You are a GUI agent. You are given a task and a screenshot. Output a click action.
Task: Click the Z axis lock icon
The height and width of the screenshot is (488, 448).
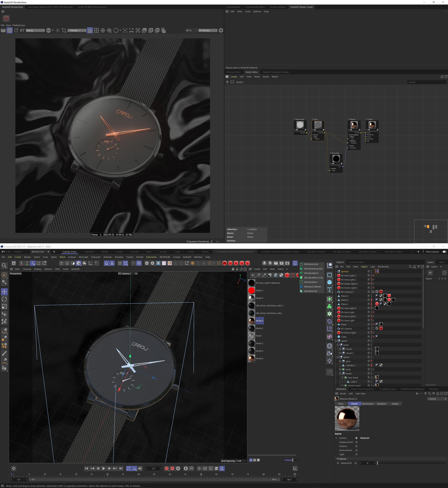click(x=33, y=263)
